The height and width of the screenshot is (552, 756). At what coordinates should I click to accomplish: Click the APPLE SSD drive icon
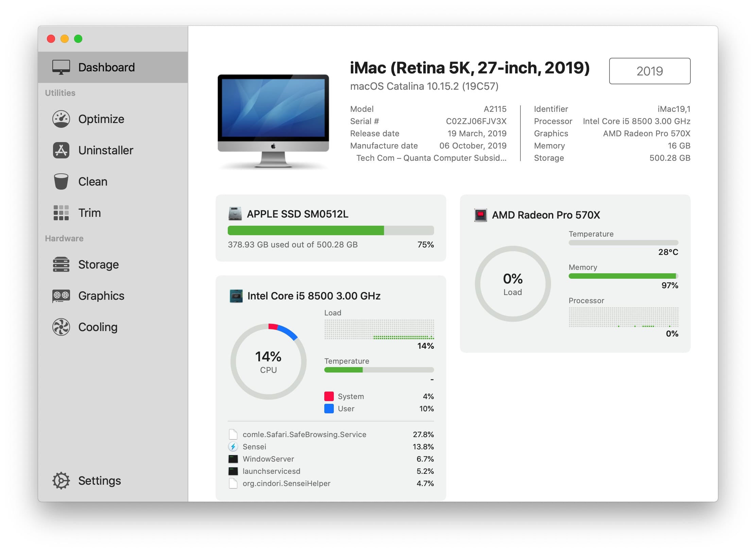coord(235,214)
